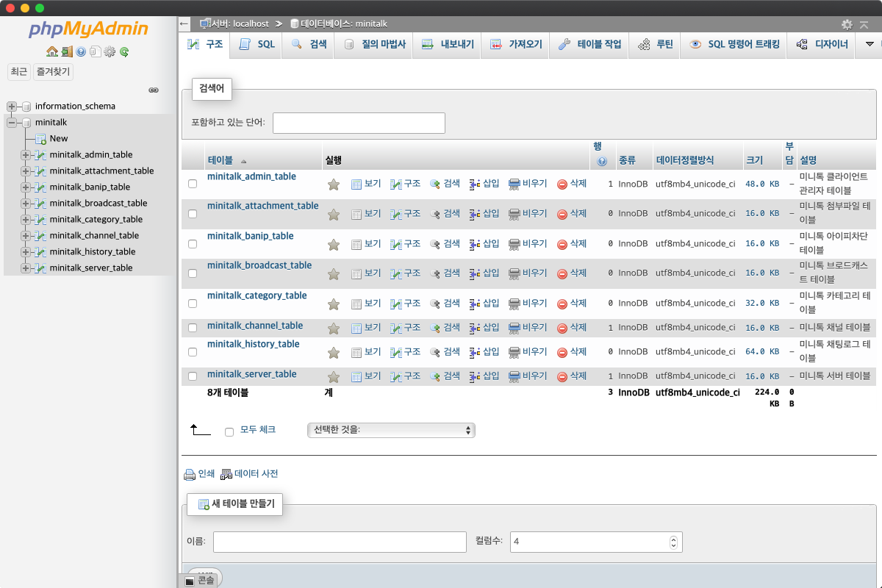This screenshot has height=588, width=882.
Task: Check the box for minitalk_history_table
Action: tap(193, 352)
